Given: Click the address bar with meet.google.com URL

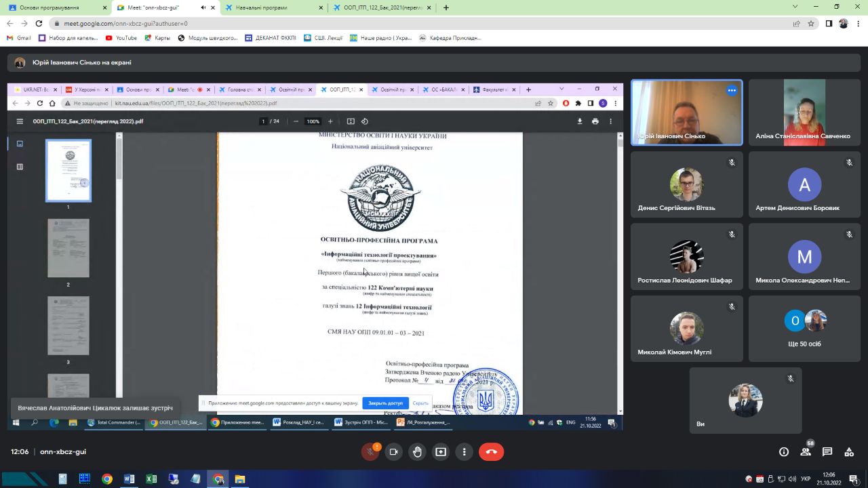Looking at the screenshot, I should pos(420,23).
